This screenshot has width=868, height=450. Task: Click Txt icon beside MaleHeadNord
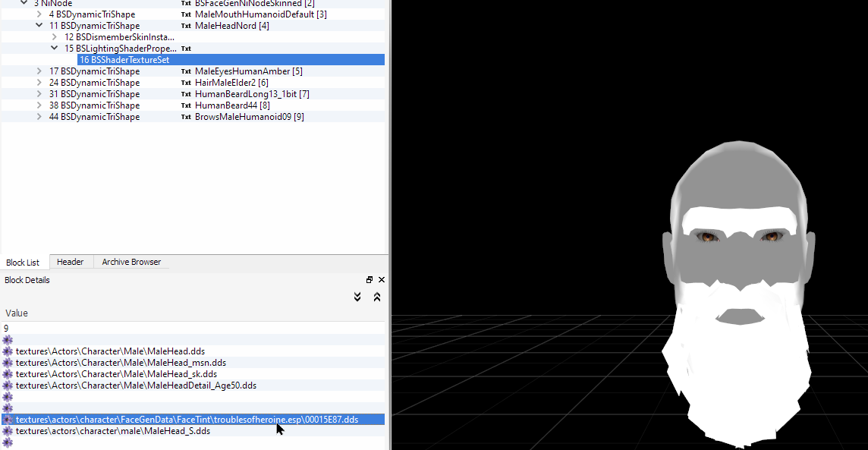(x=186, y=26)
